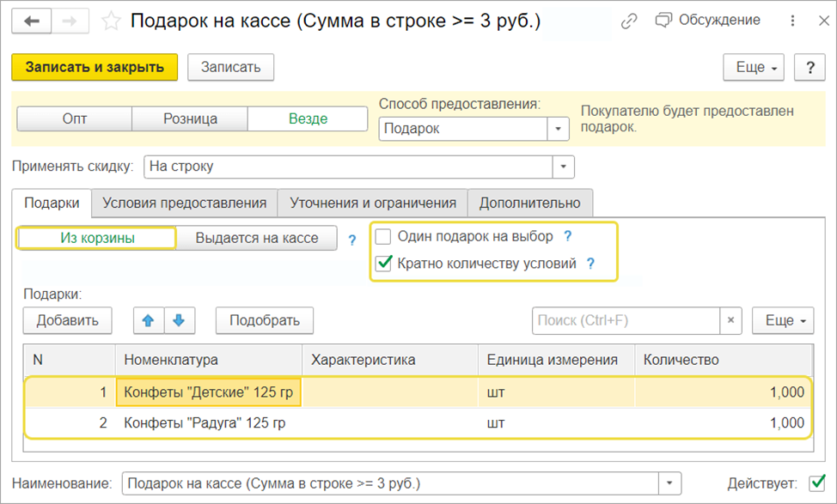Screen dimensions: 837x504
Task: Move gift row up with arrow
Action: pos(149,320)
